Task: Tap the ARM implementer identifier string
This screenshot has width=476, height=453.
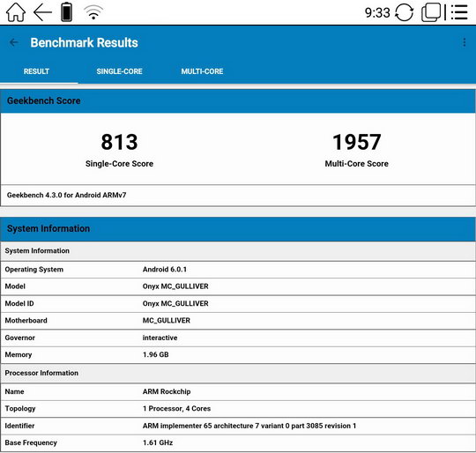Action: pyautogui.click(x=249, y=426)
